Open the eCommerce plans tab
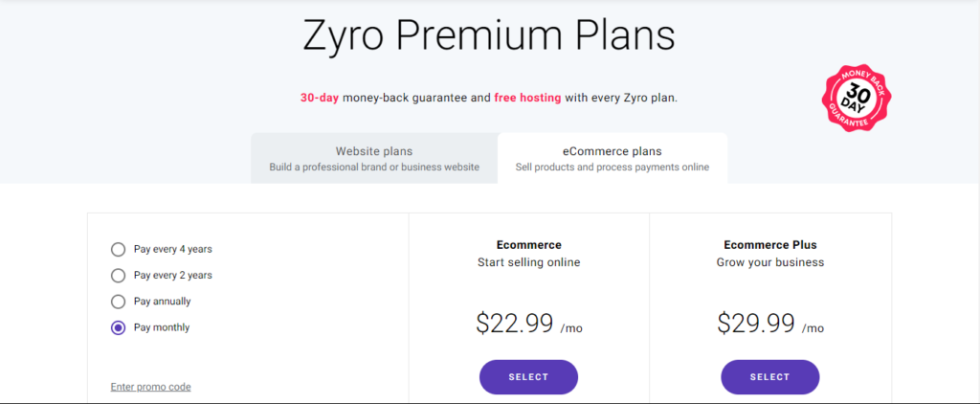The height and width of the screenshot is (404, 980). tap(612, 159)
